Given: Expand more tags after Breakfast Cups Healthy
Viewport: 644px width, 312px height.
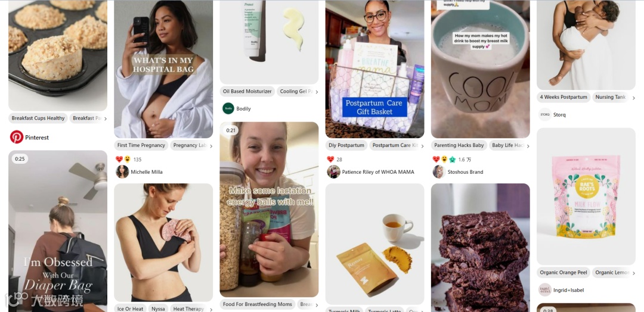Looking at the screenshot, I should tap(105, 118).
